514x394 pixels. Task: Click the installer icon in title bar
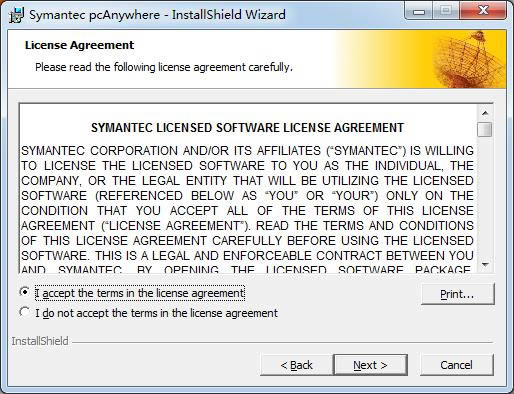(x=16, y=15)
